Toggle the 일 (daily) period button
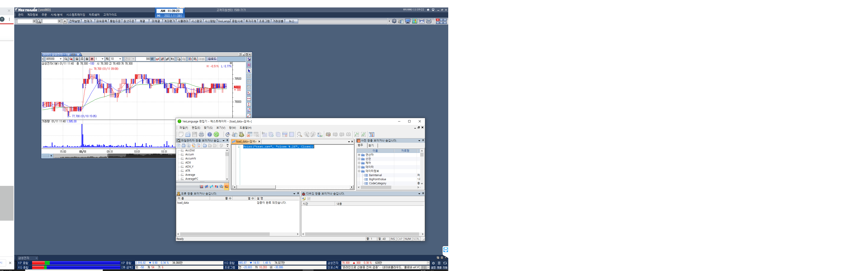The image size is (868, 271). click(x=77, y=59)
